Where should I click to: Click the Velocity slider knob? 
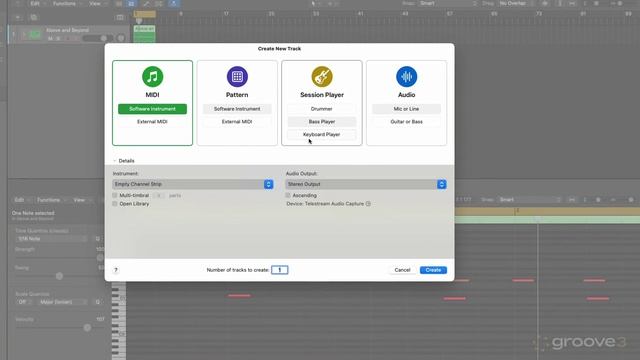pos(87,328)
